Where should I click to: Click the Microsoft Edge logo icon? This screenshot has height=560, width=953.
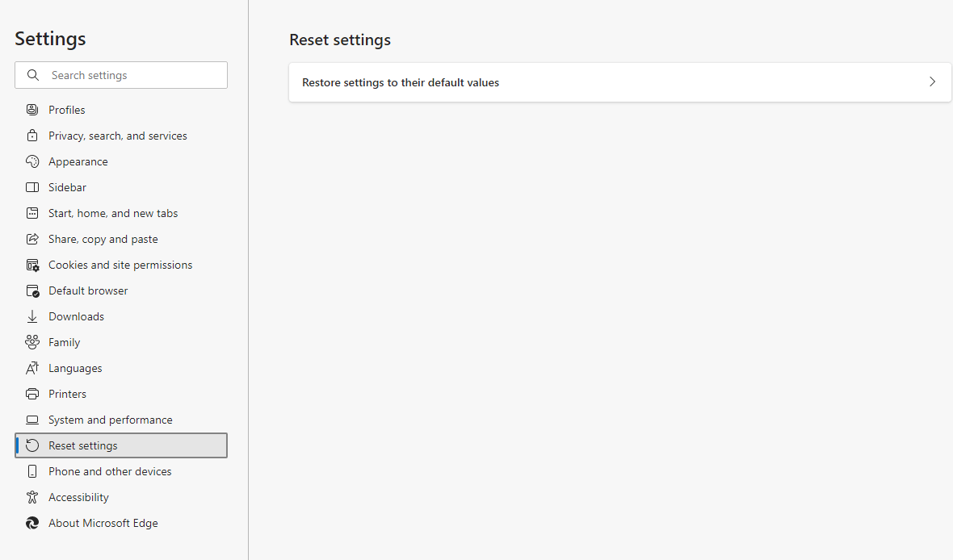point(32,523)
